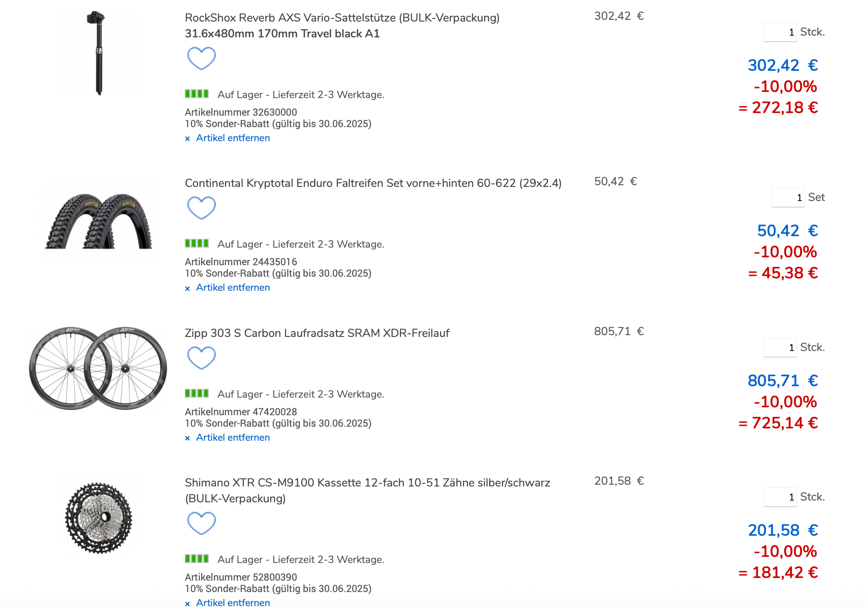Click quantity field for Shimano XTR cassette
868x607 pixels.
point(780,497)
